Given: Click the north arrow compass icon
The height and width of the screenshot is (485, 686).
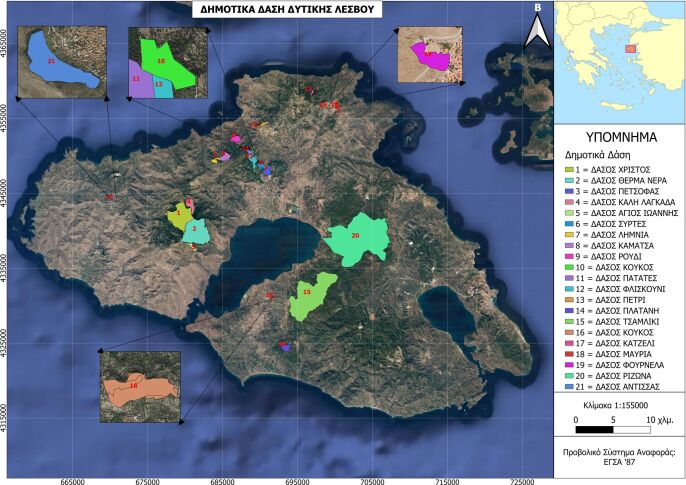Looking at the screenshot, I should point(538,28).
